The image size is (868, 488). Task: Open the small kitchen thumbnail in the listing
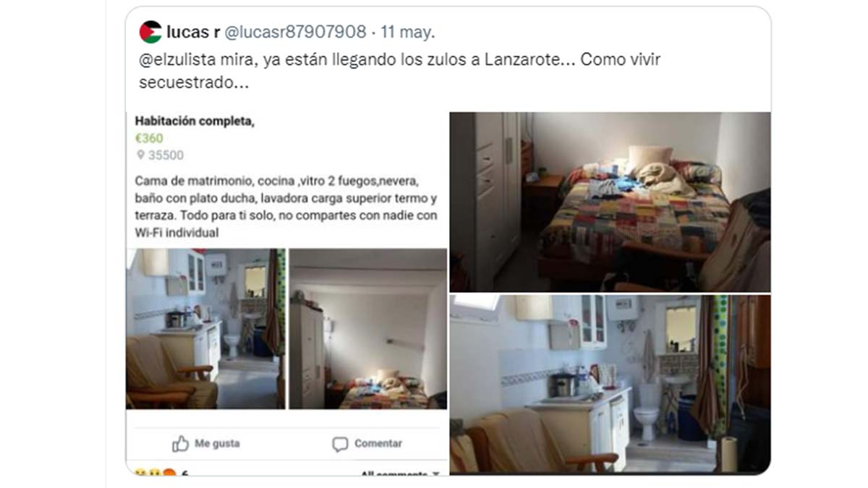206,329
